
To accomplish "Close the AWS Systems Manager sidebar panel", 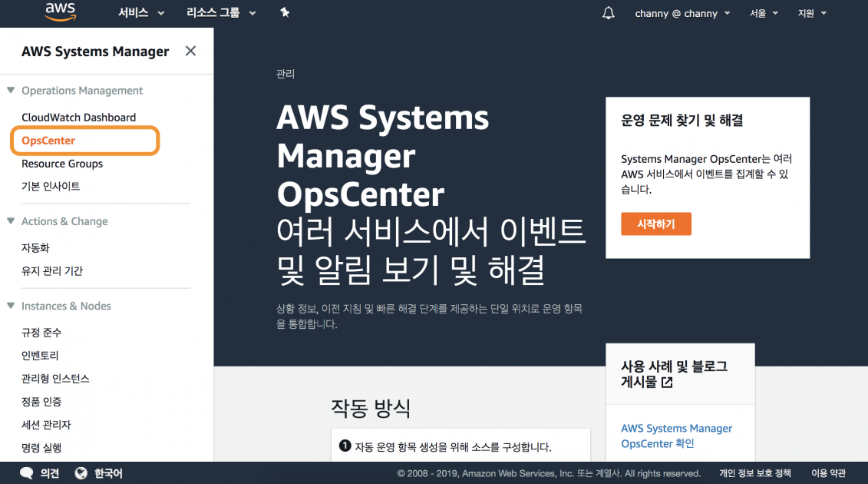I will [x=190, y=51].
